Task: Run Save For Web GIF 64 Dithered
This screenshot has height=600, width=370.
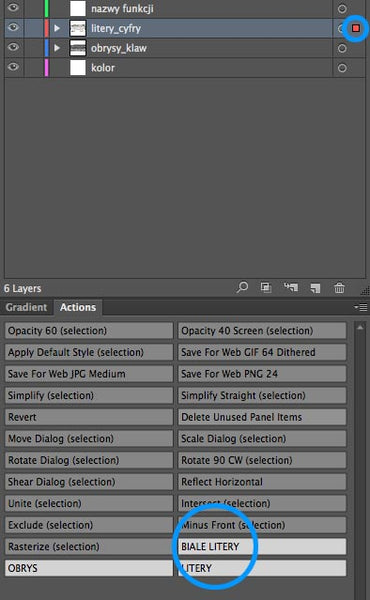Action: [x=262, y=352]
